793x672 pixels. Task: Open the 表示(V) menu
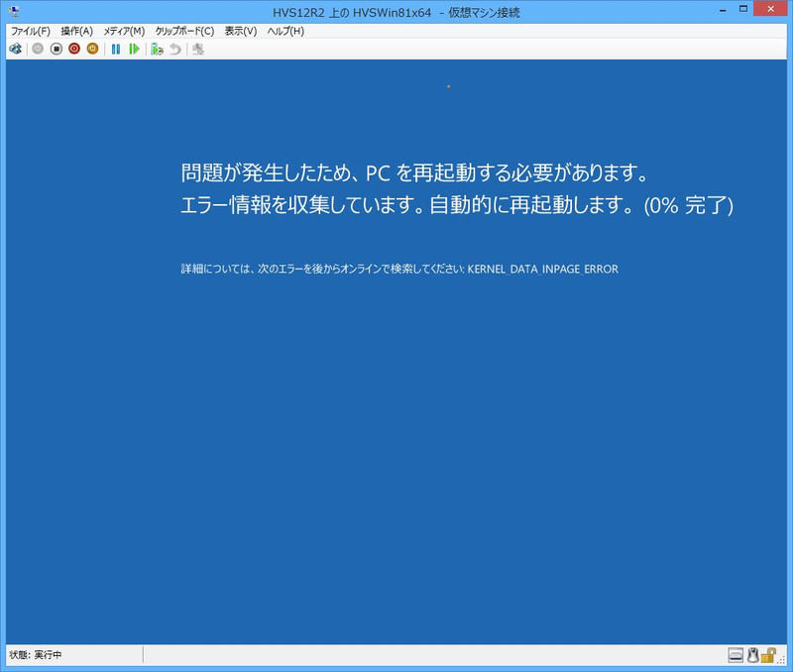click(x=241, y=32)
